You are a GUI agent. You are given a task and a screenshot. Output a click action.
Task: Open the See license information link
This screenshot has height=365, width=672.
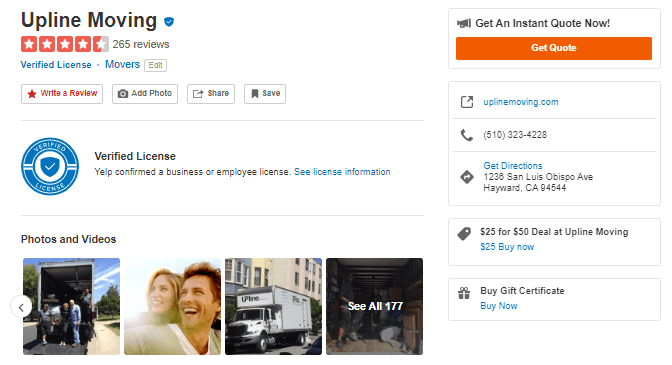click(x=342, y=172)
